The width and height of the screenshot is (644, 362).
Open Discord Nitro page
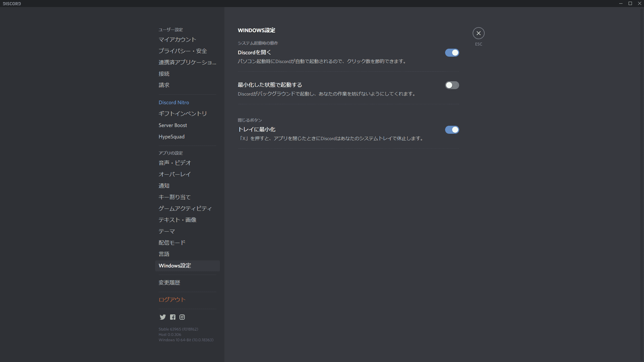187,103
